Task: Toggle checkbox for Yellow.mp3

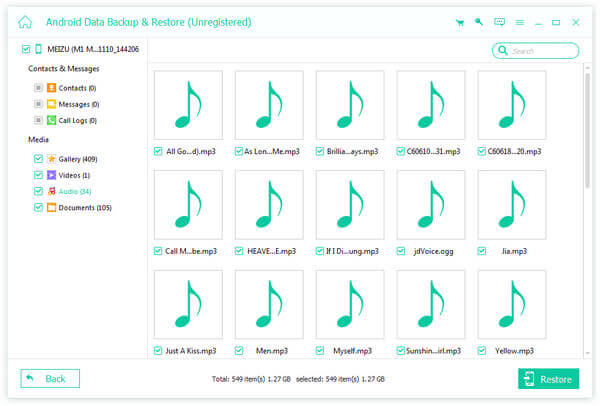Action: tap(482, 351)
